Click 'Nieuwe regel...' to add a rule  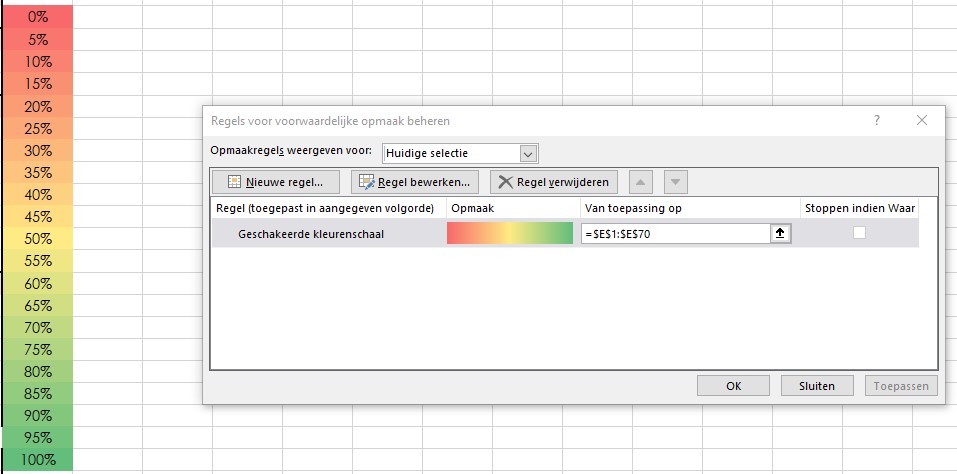(275, 182)
